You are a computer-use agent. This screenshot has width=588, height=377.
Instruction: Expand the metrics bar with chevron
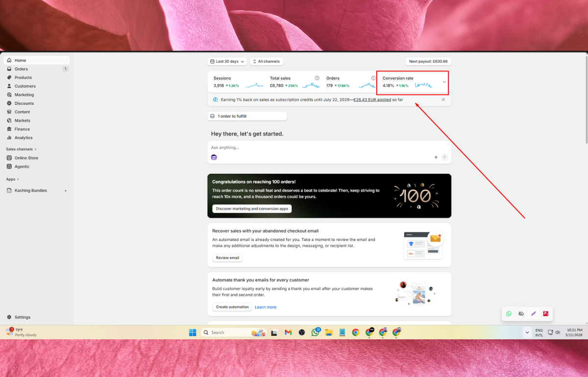point(444,82)
